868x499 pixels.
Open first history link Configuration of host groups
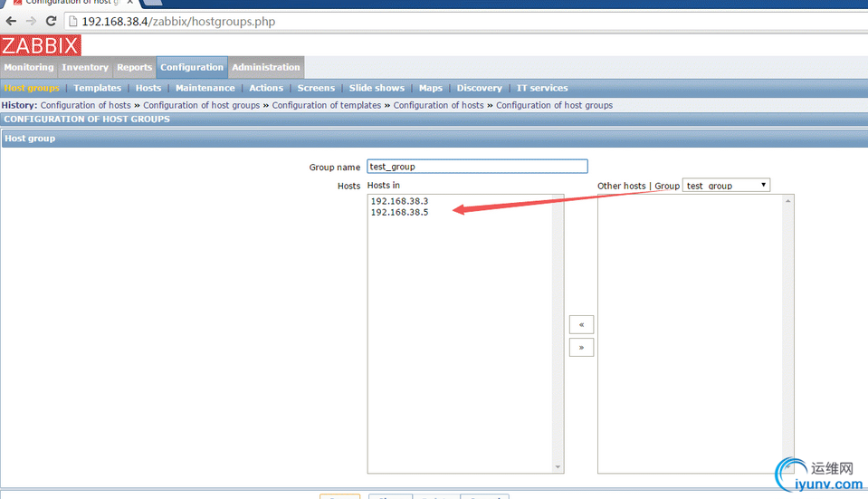202,105
